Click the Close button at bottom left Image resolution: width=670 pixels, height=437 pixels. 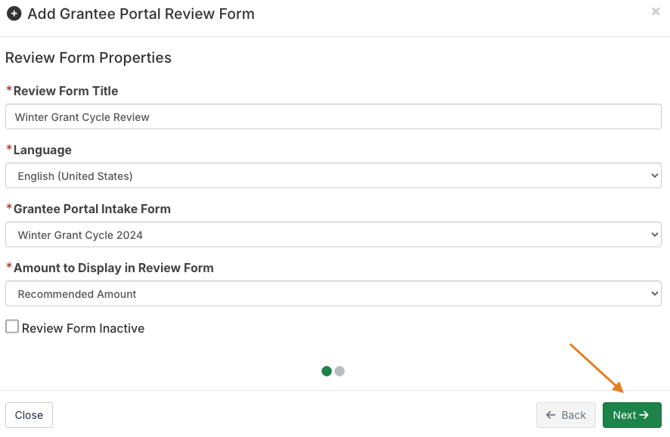[x=29, y=415]
